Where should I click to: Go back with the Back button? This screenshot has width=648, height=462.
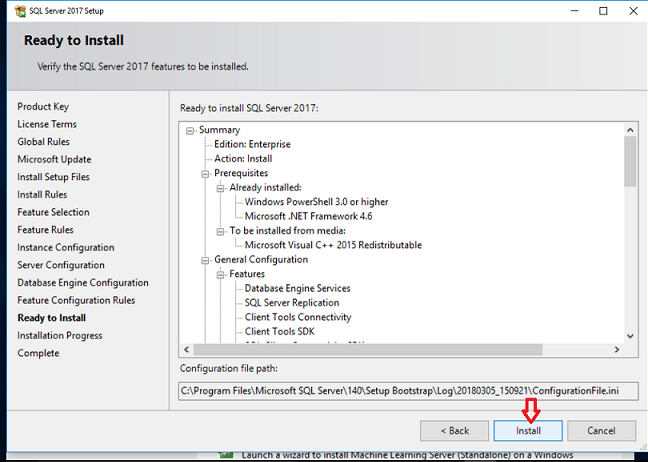pos(453,430)
